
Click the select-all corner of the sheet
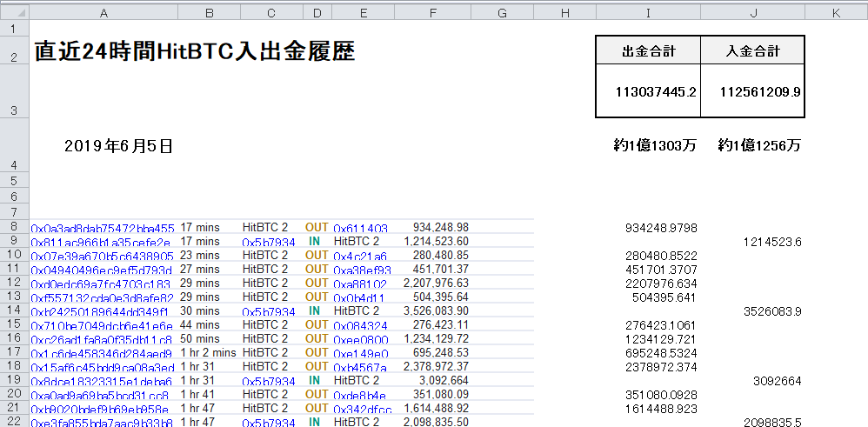15,13
